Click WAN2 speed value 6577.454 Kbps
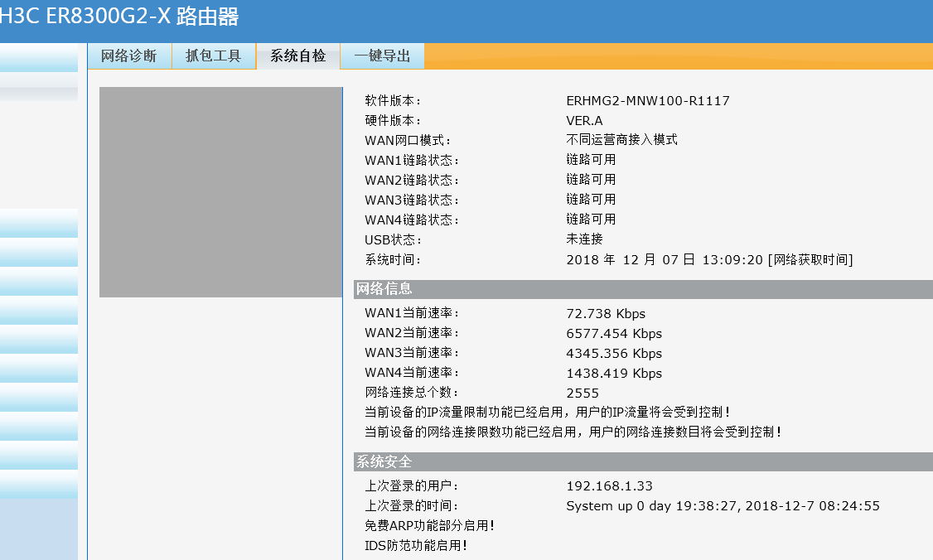Screen dimensions: 933x560 click(614, 333)
